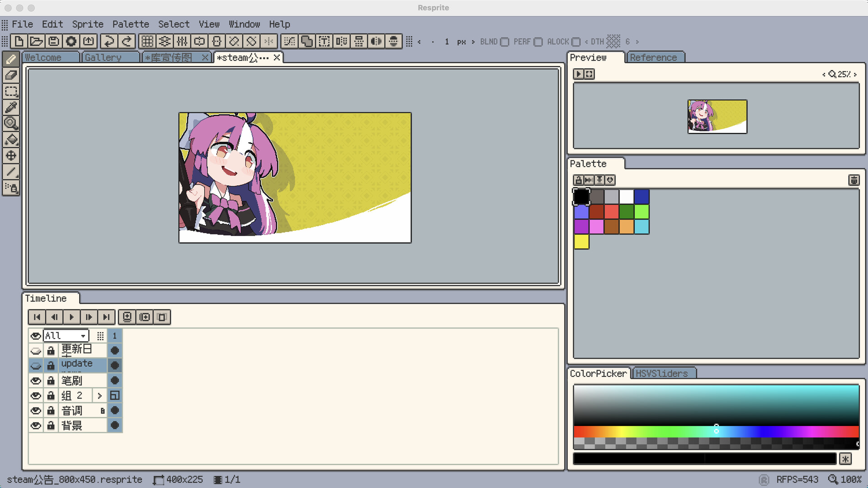This screenshot has width=868, height=488.
Task: Select the Pencil tool in left toolbar
Action: [11, 59]
